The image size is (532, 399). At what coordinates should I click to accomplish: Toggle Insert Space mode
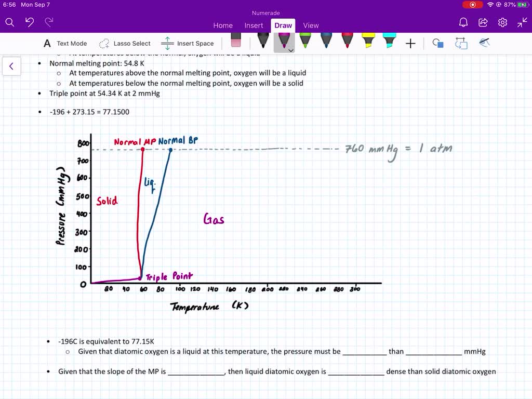pyautogui.click(x=188, y=43)
